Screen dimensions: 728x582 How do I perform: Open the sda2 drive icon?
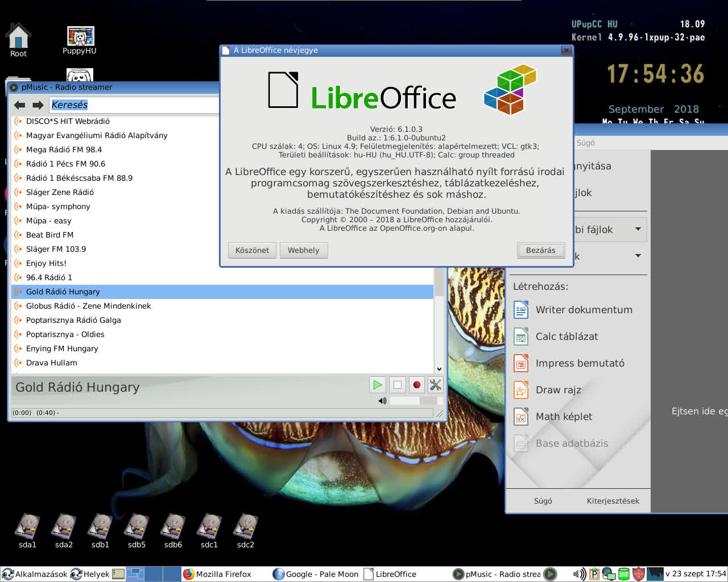coord(64,531)
